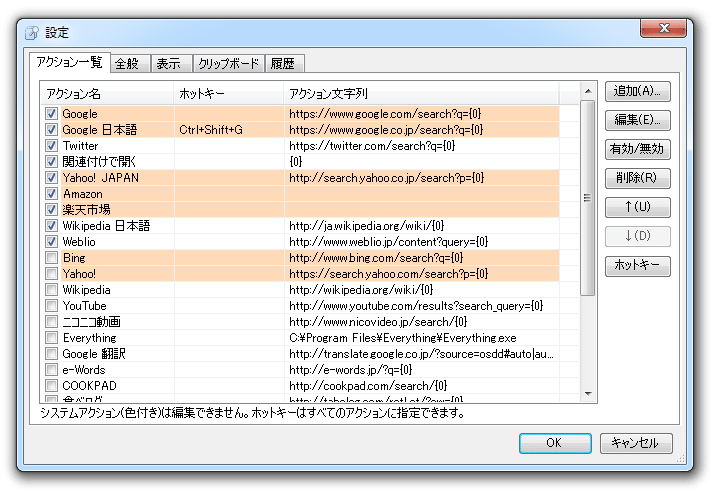Select the Amazon row name
The width and height of the screenshot is (715, 494).
(x=83, y=194)
